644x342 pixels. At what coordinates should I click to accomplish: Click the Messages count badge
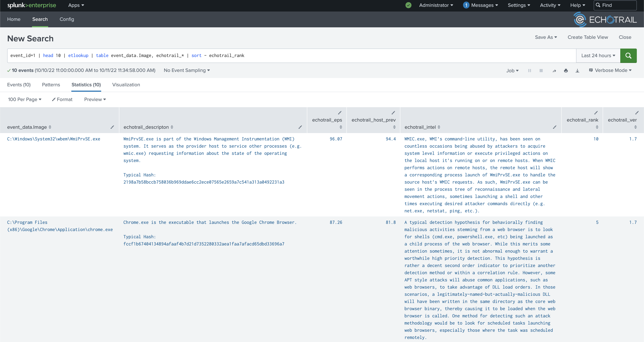(x=466, y=5)
